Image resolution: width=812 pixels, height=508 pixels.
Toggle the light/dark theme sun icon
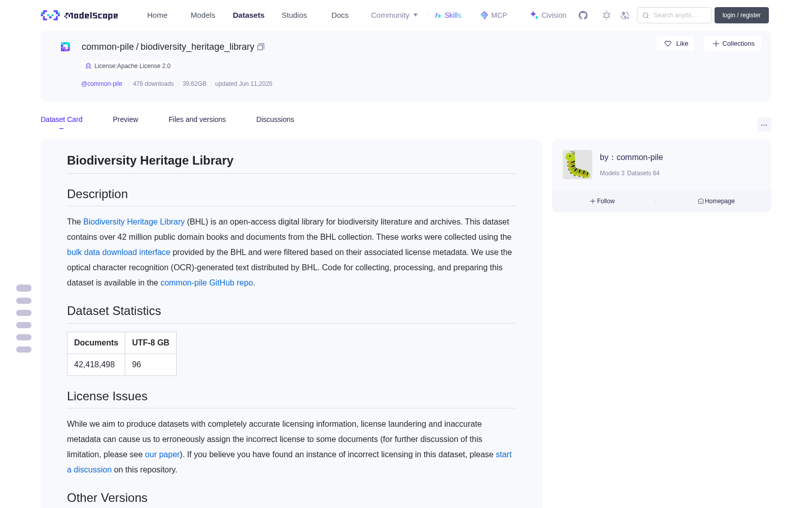click(606, 15)
